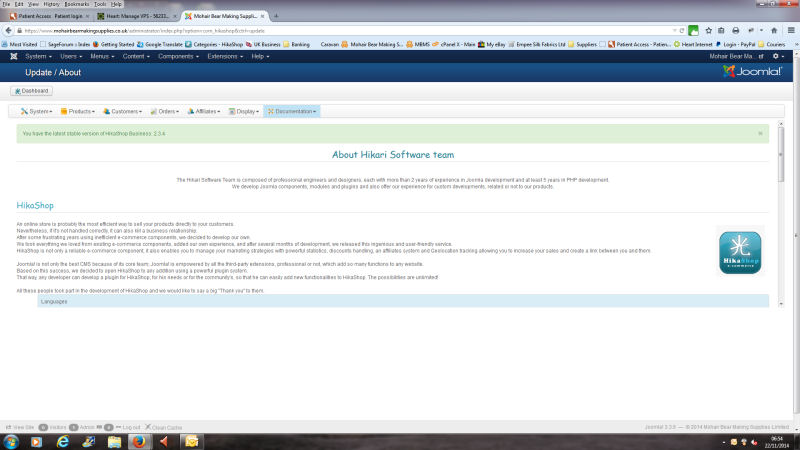The image size is (800, 450).
Task: Switch to Heart Manage VPS tab
Action: [136, 16]
